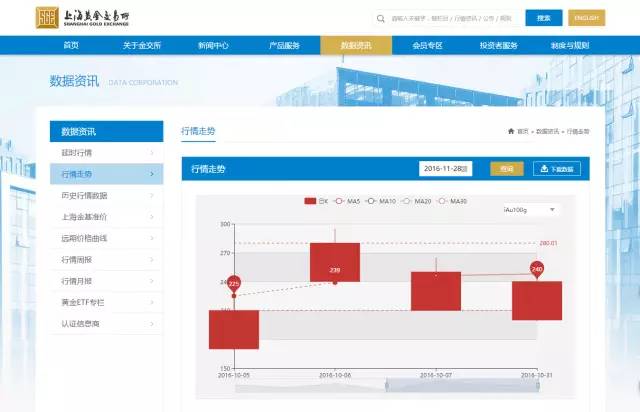The height and width of the screenshot is (412, 640).
Task: Expand the 历史行情数据 sidebar chevron
Action: coord(152,196)
